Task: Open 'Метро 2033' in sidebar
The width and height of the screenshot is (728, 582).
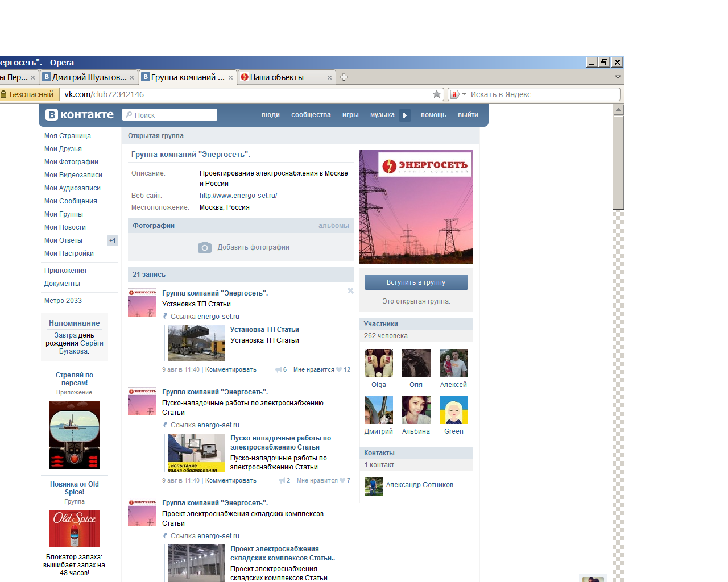Action: (x=63, y=301)
